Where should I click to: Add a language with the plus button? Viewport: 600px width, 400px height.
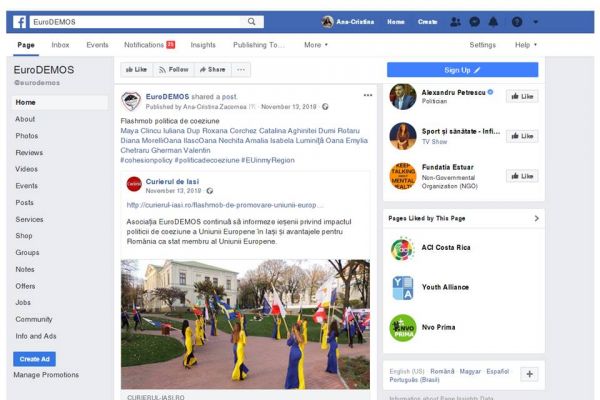pyautogui.click(x=530, y=374)
